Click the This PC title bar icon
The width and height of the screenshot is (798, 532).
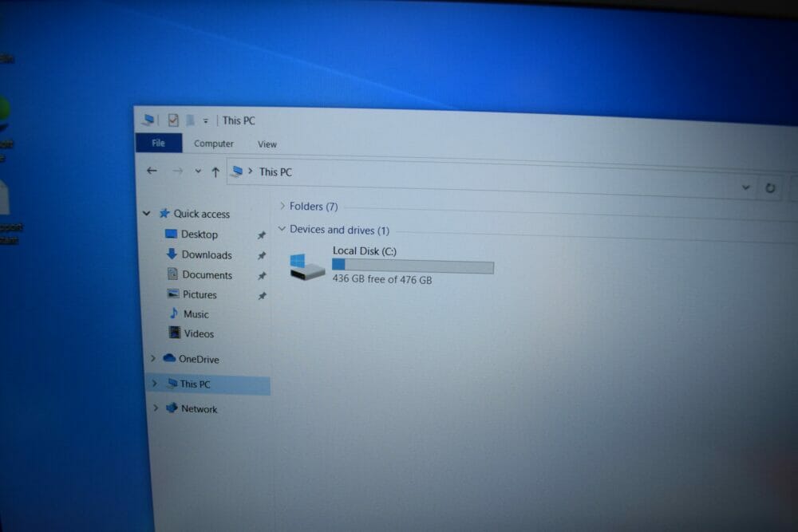148,120
